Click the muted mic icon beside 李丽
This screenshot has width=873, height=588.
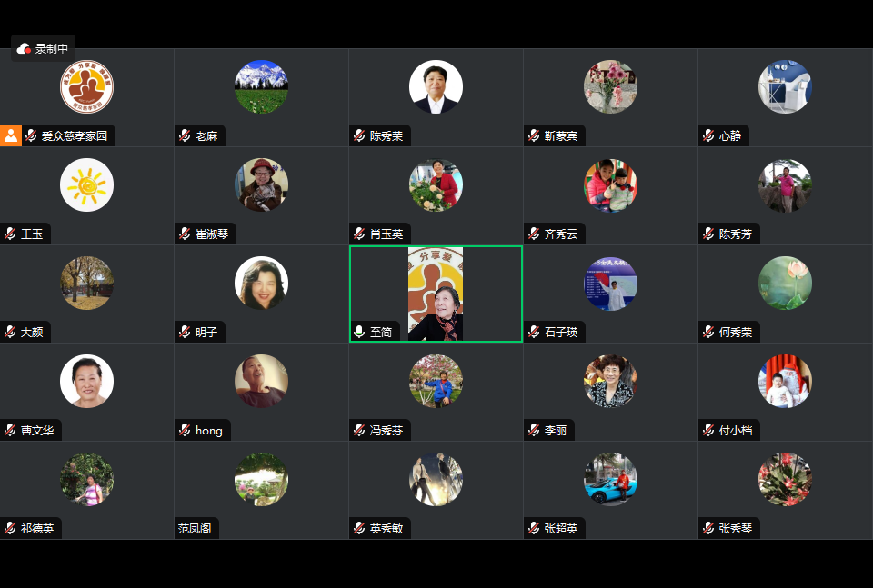(x=534, y=430)
